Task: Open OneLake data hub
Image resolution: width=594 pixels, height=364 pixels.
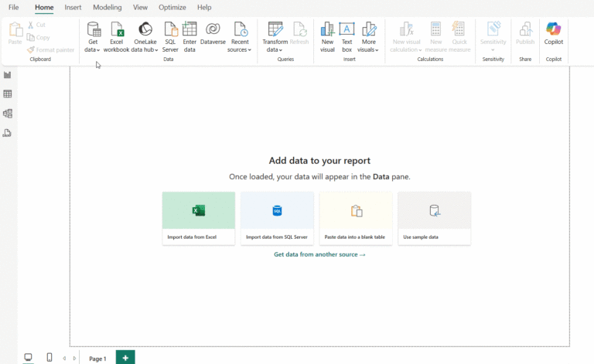Action: coord(145,30)
